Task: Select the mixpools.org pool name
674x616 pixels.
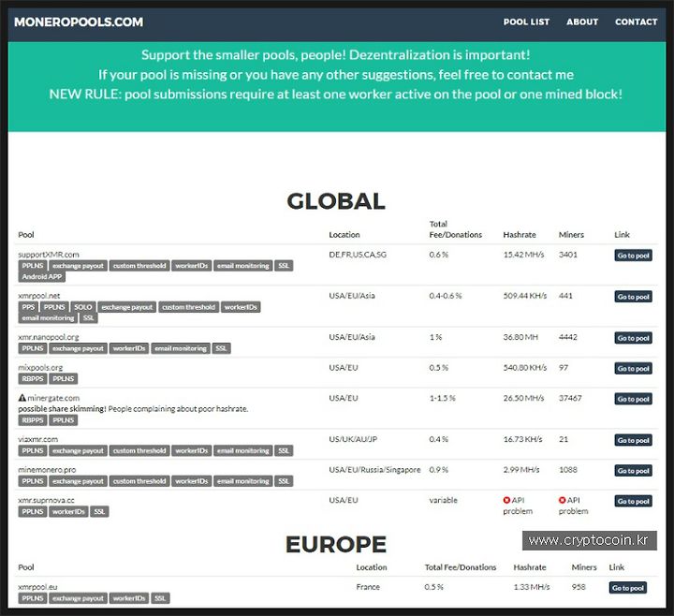Action: coord(40,368)
